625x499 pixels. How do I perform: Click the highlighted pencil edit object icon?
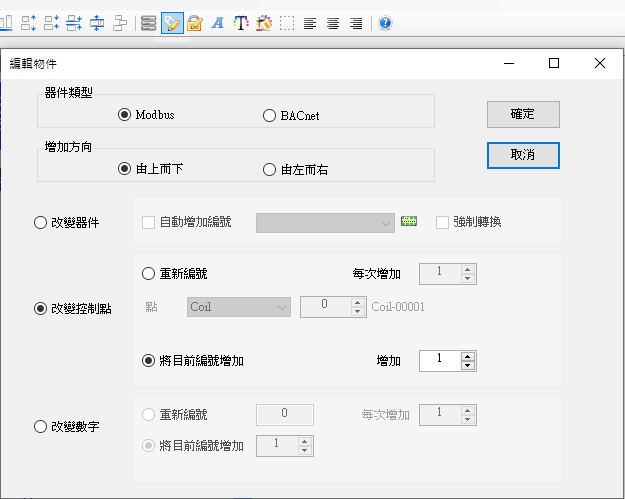[x=171, y=23]
